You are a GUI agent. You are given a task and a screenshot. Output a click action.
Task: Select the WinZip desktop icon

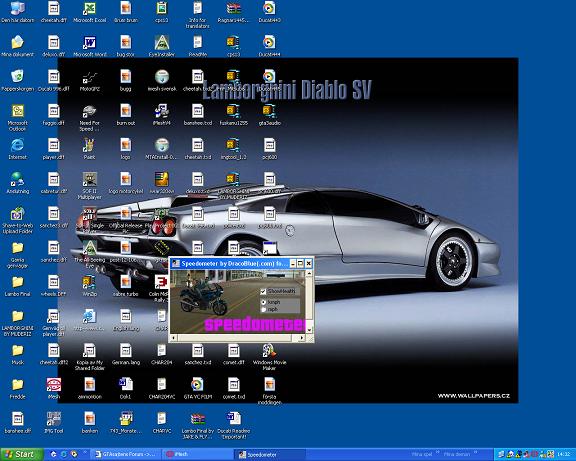tap(89, 286)
